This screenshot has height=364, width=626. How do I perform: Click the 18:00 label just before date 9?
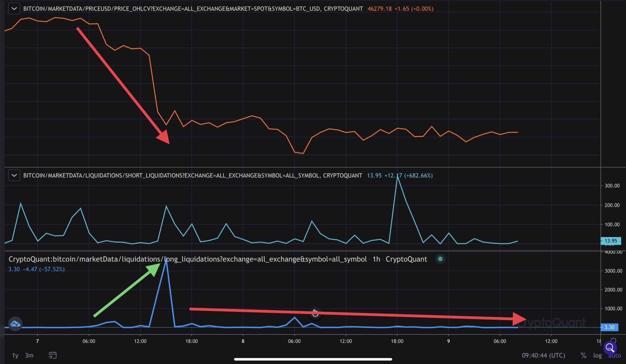tap(397, 341)
